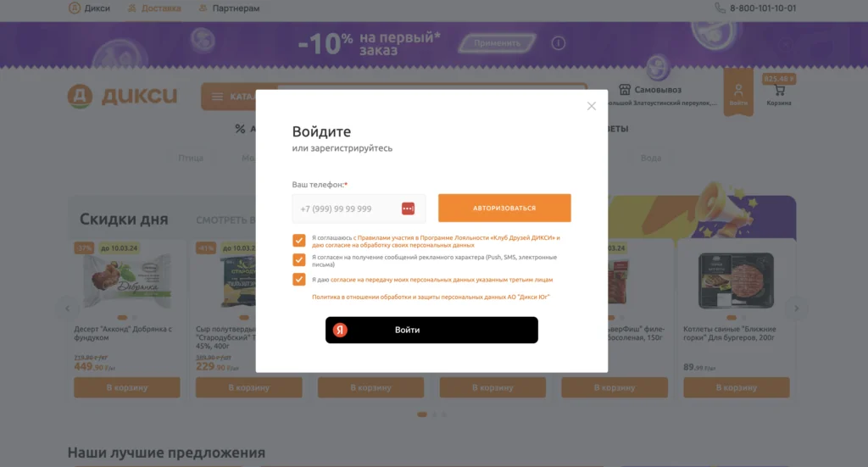Click the Авторизоваться button
The image size is (868, 467).
(x=504, y=208)
